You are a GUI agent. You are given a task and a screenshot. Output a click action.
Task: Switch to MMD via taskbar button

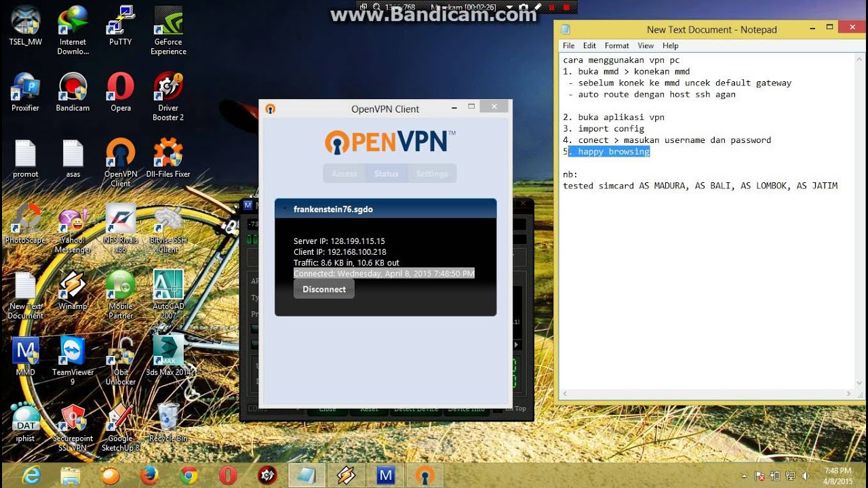[x=386, y=475]
